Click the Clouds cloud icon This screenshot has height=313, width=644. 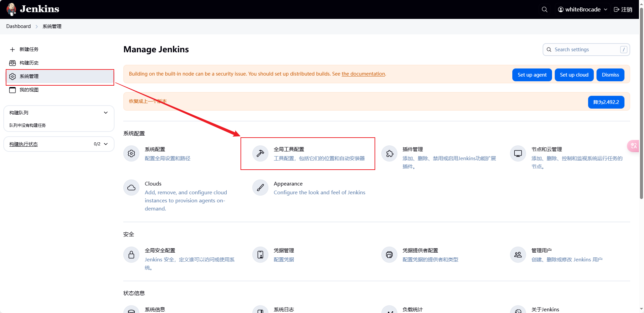pyautogui.click(x=131, y=188)
